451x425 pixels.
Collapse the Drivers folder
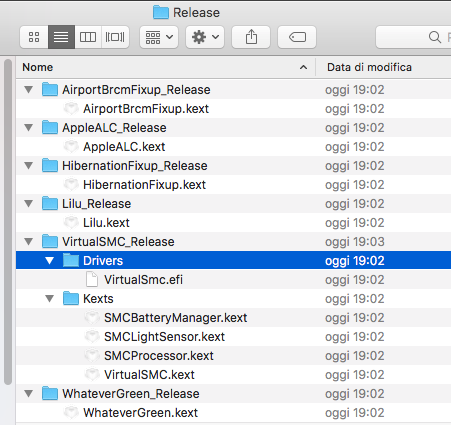click(x=50, y=261)
